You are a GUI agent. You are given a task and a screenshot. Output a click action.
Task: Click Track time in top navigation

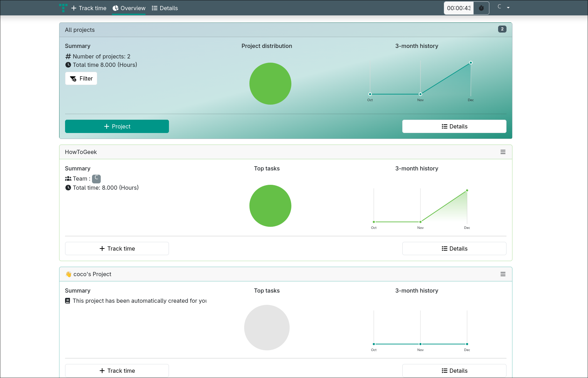pos(89,8)
